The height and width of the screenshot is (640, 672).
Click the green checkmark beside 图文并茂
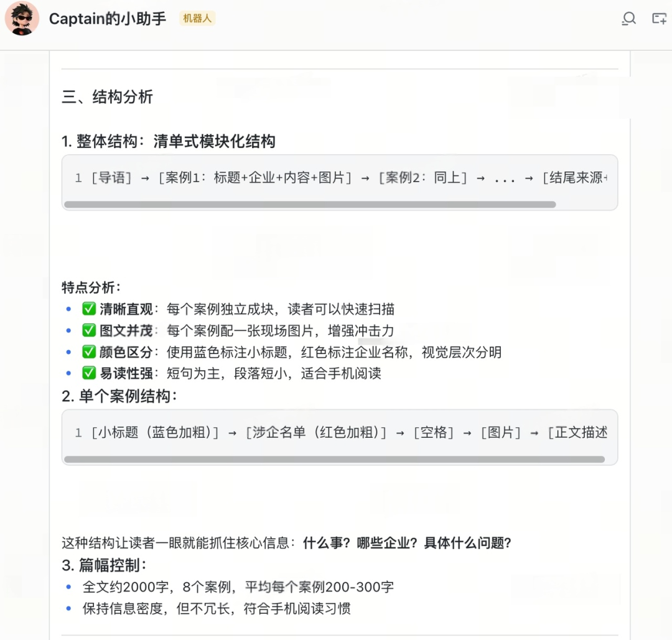[x=89, y=330]
